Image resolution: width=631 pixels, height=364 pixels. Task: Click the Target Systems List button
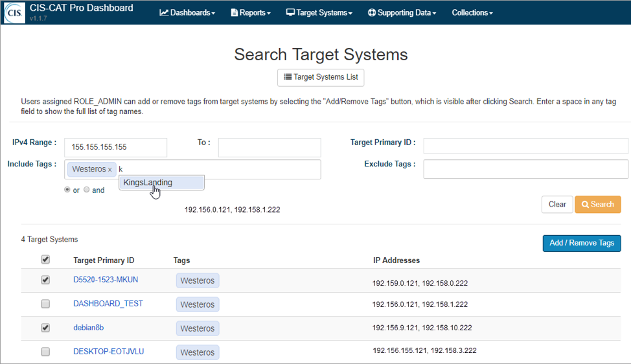[321, 77]
